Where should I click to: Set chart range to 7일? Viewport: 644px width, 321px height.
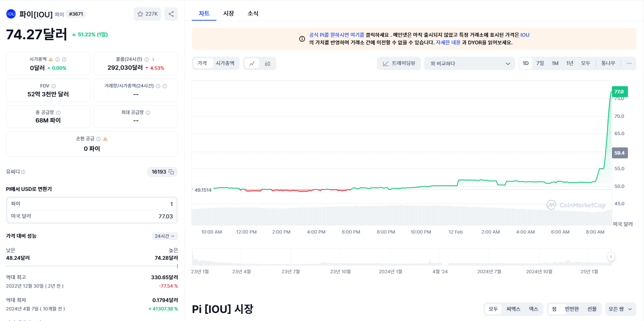click(540, 63)
